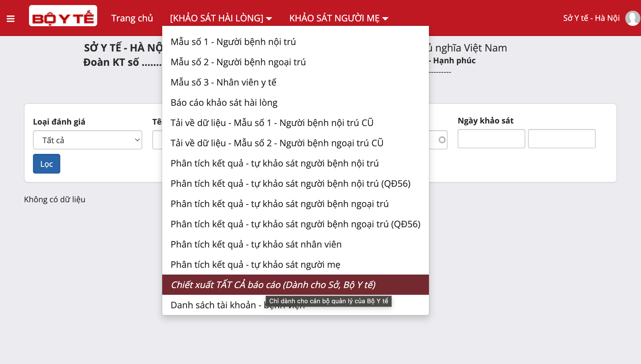Click the second Ngày khảo sát date field
The height and width of the screenshot is (364, 641).
click(562, 139)
